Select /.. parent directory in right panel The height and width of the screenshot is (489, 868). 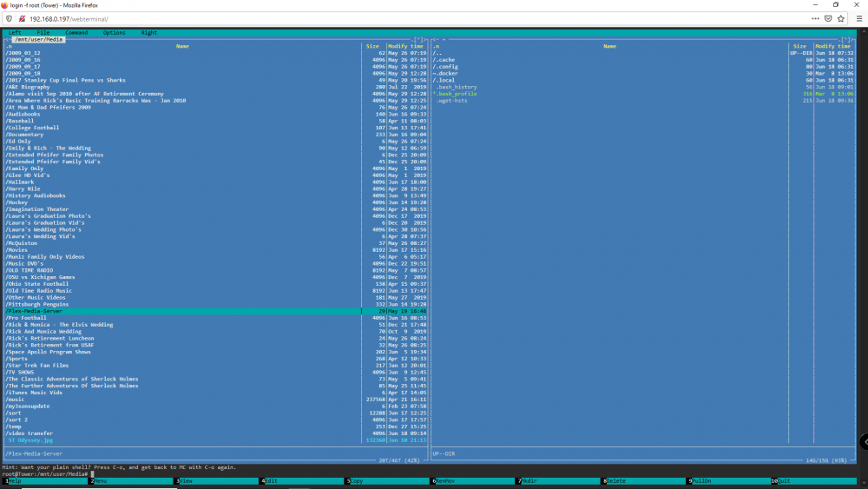coord(437,53)
